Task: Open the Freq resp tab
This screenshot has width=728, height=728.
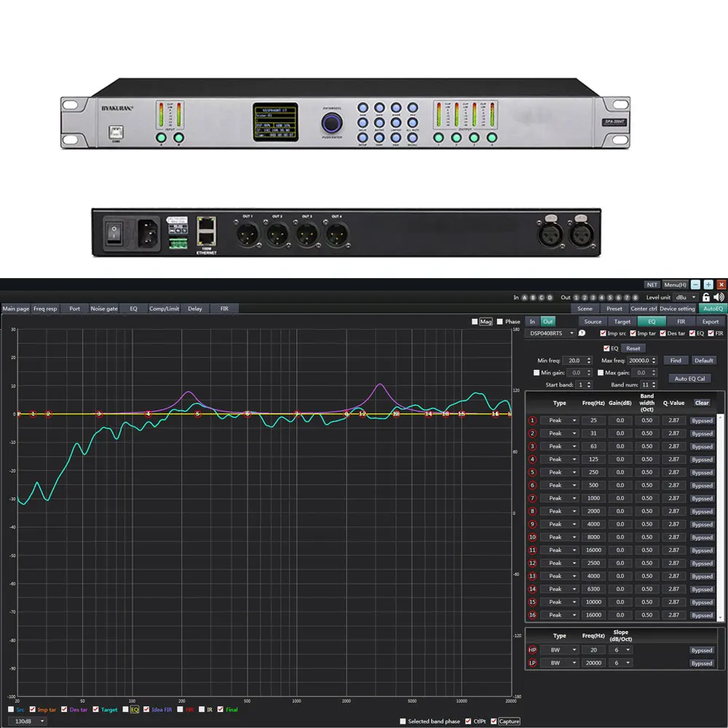Action: click(45, 309)
